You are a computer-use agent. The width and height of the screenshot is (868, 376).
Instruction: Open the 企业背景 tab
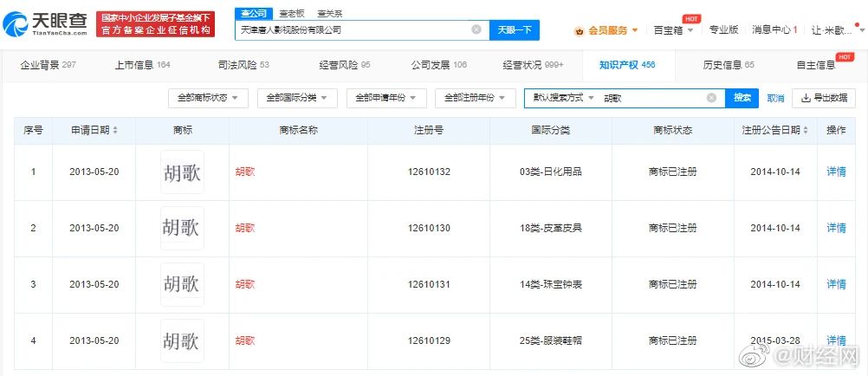[x=49, y=65]
